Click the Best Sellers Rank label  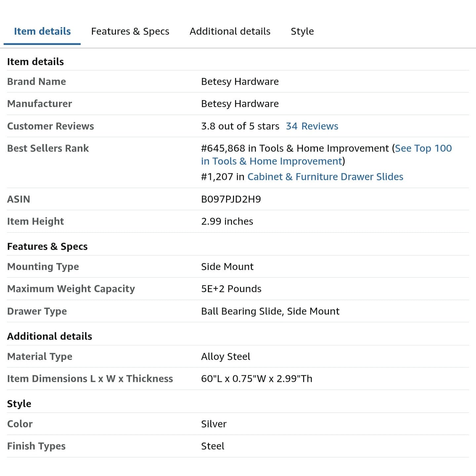coord(48,148)
